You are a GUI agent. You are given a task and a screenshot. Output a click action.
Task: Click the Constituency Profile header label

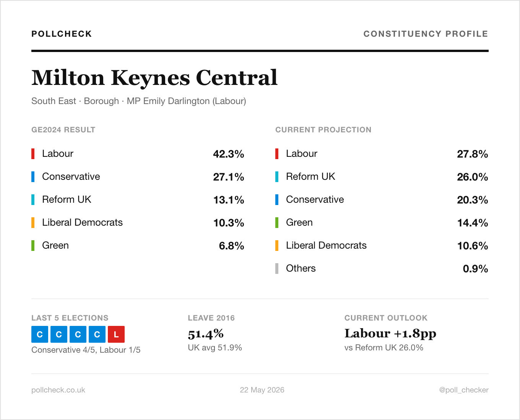tap(426, 34)
